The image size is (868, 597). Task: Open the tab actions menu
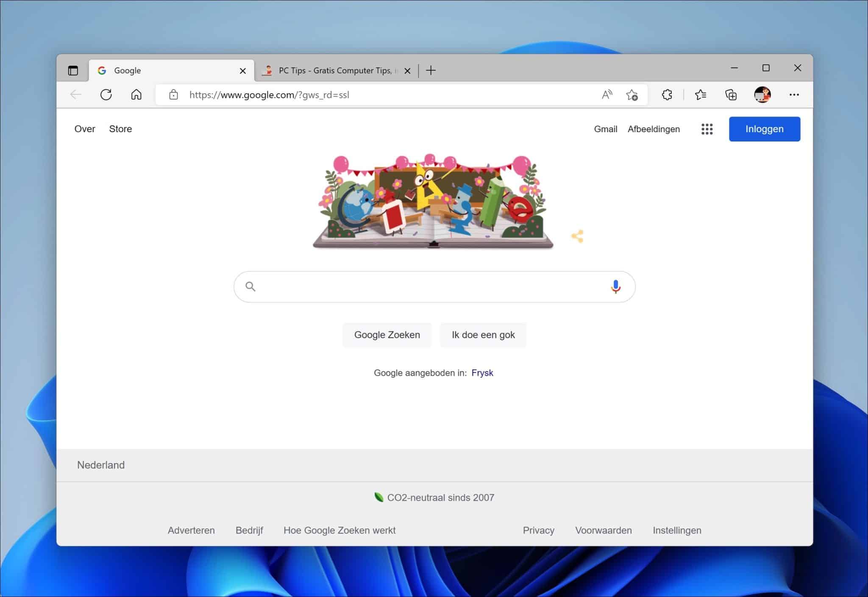point(73,70)
